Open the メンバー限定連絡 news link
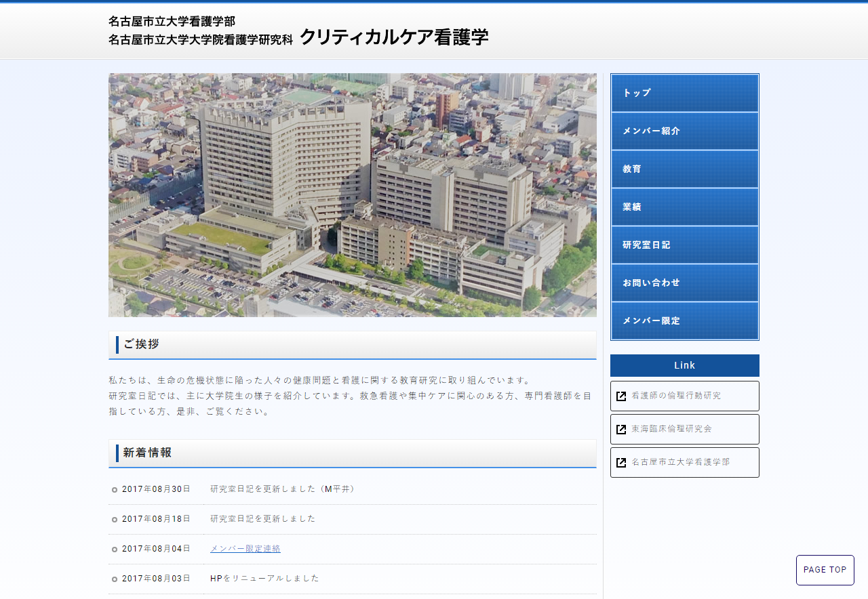 tap(245, 549)
